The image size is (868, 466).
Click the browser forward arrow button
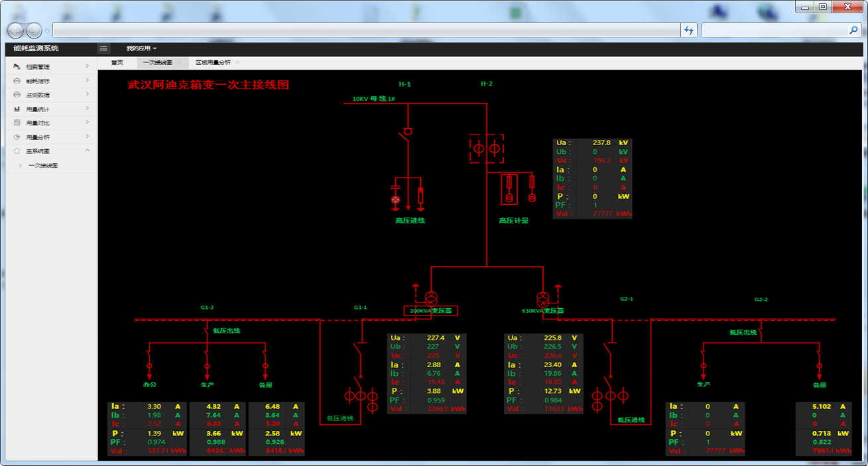(34, 30)
